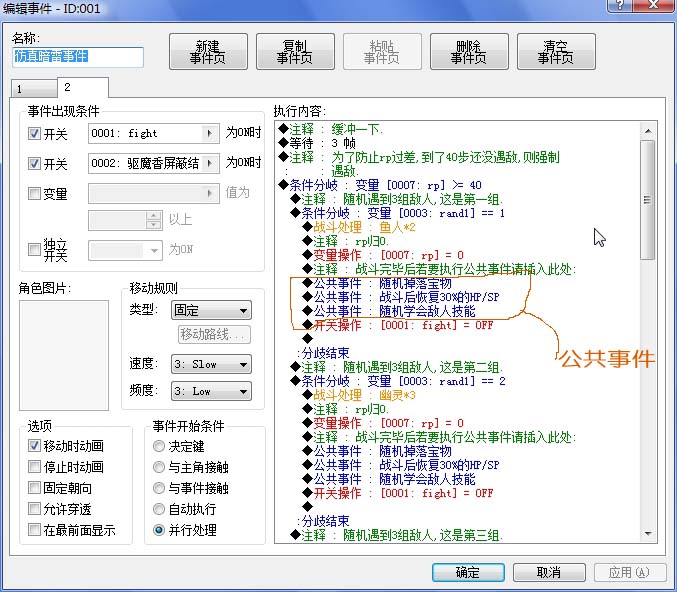Enable the 独立开关 condition checkbox
Image resolution: width=677 pixels, height=592 pixels.
(34, 249)
